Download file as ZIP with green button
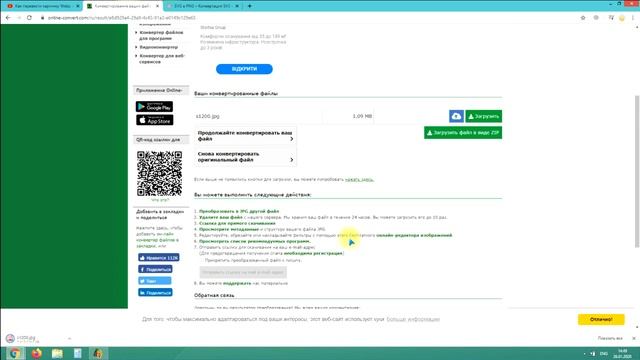Viewport: 640px width, 360px height. click(x=463, y=133)
